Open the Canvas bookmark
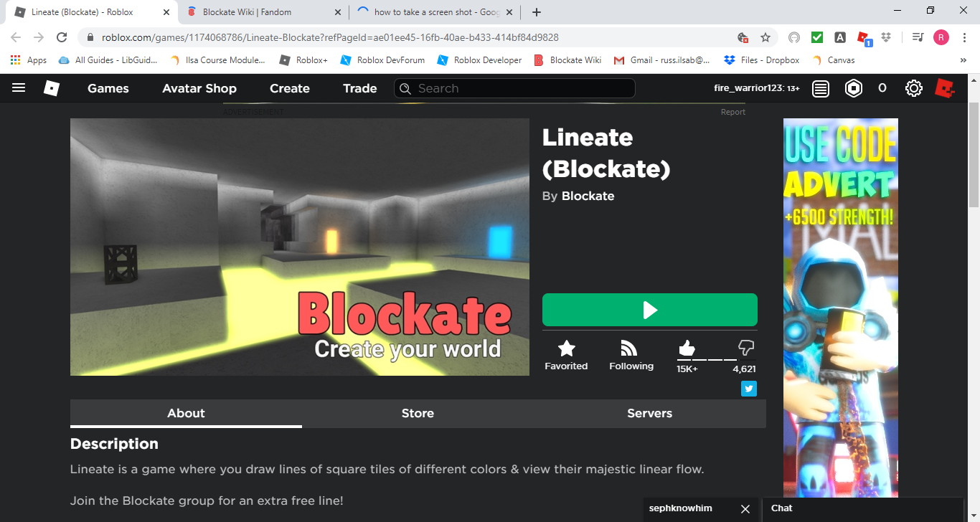This screenshot has height=522, width=980. point(833,60)
